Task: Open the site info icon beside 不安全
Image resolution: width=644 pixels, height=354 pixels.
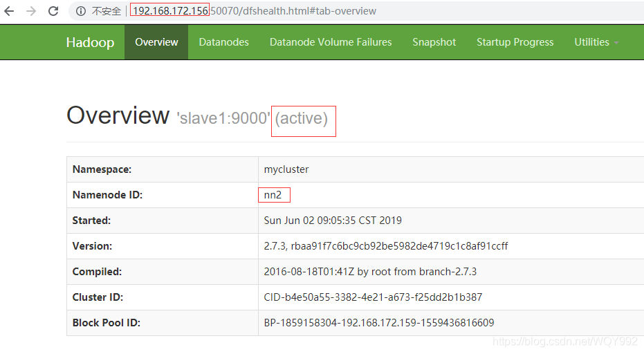Action: [81, 11]
